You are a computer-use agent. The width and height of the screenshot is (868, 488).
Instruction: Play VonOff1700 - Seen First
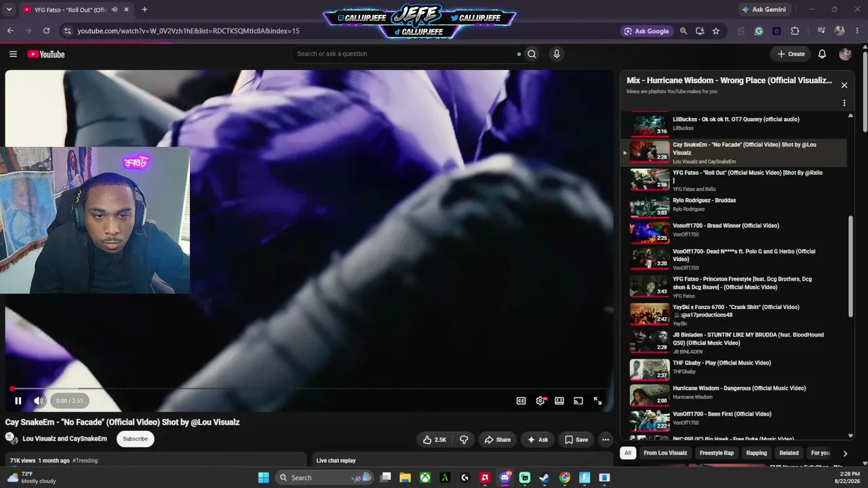pos(734,420)
